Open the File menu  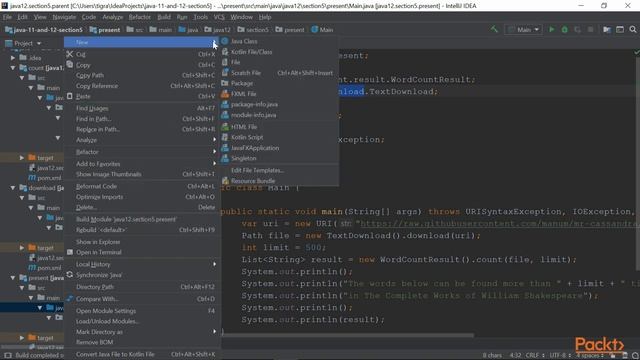click(7, 17)
